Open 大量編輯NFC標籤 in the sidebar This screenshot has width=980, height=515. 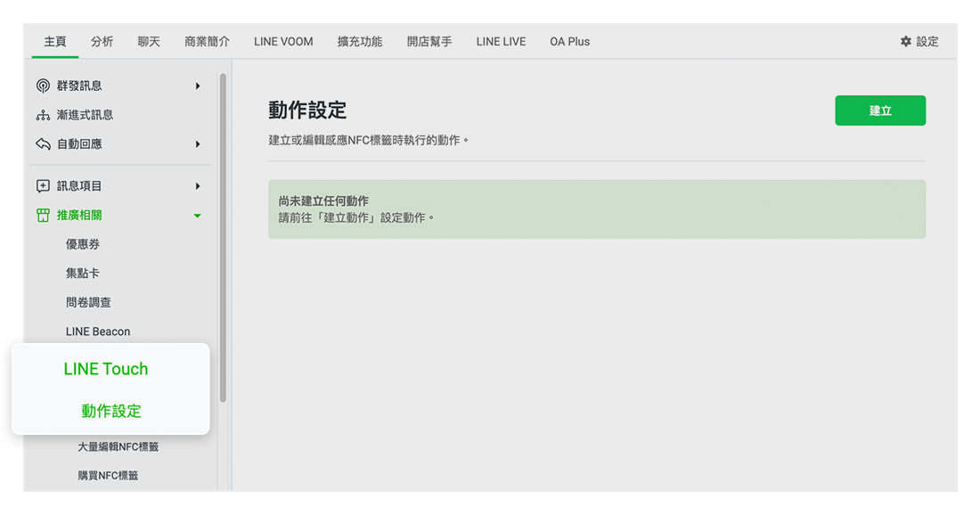[118, 447]
